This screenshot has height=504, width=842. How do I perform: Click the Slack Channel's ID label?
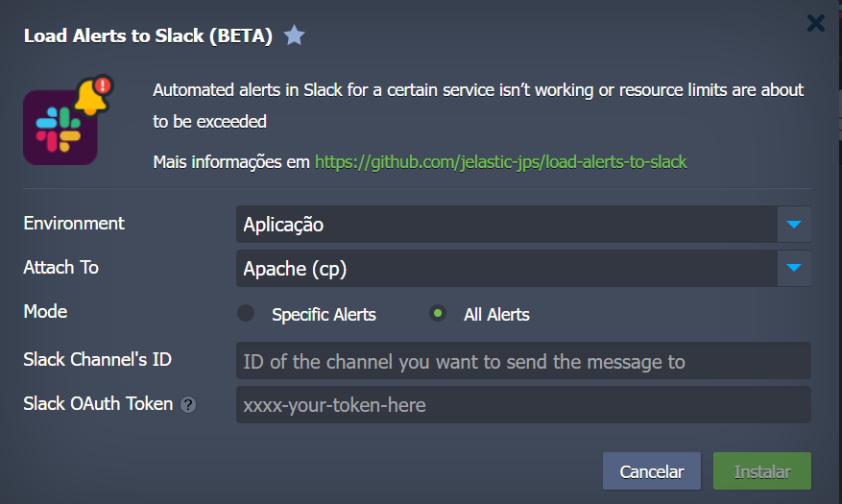click(x=98, y=359)
